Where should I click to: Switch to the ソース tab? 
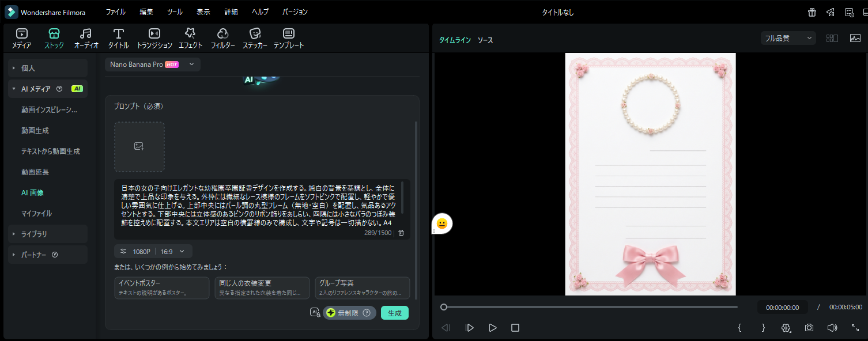pyautogui.click(x=485, y=40)
